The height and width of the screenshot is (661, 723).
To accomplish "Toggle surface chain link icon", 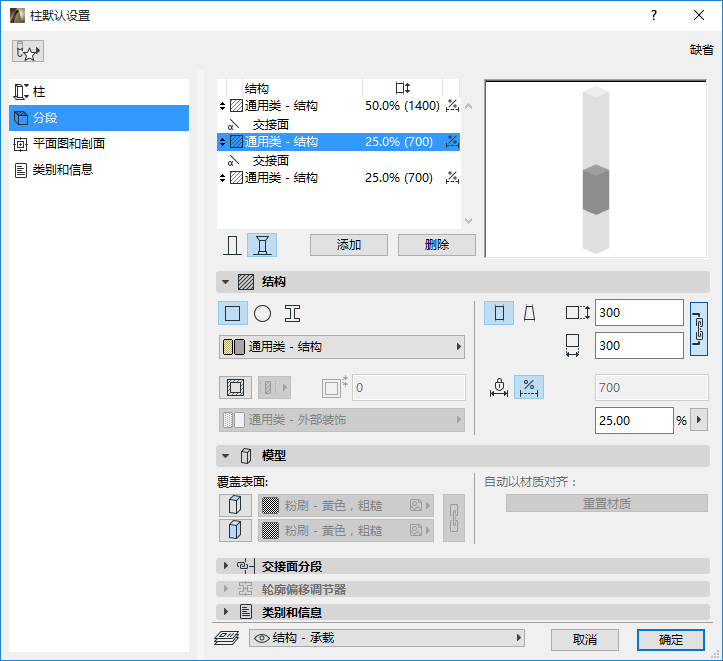I will click(x=454, y=518).
